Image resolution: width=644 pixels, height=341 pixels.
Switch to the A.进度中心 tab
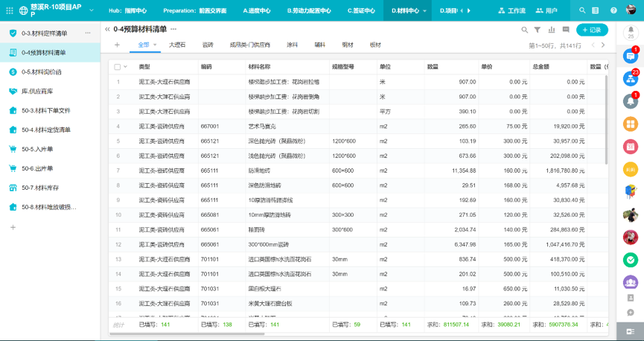point(257,10)
